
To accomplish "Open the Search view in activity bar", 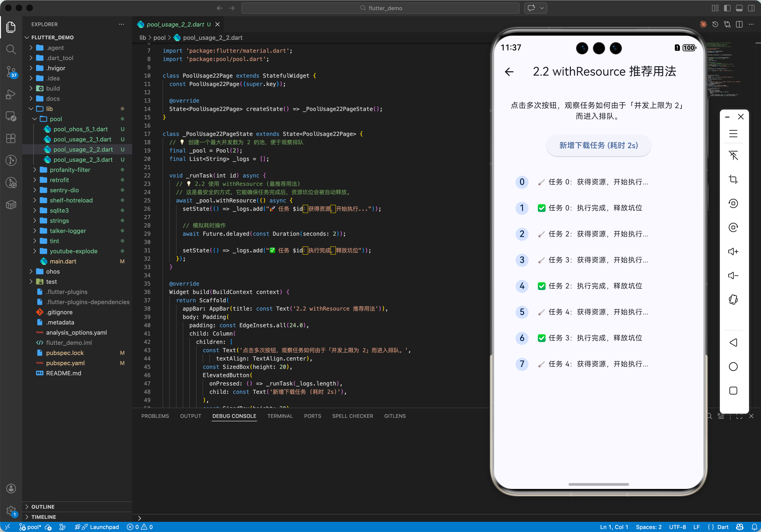I will [x=11, y=49].
